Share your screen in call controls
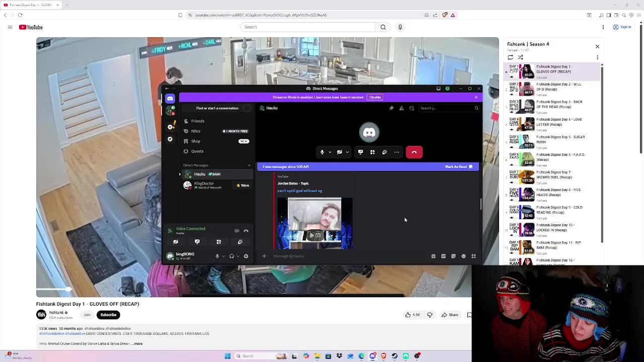 (x=360, y=152)
